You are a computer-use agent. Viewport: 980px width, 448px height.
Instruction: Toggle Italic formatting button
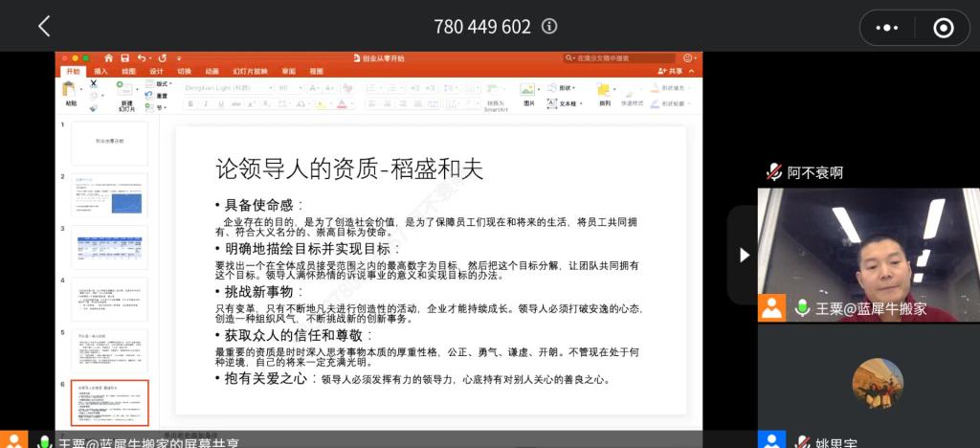(204, 103)
